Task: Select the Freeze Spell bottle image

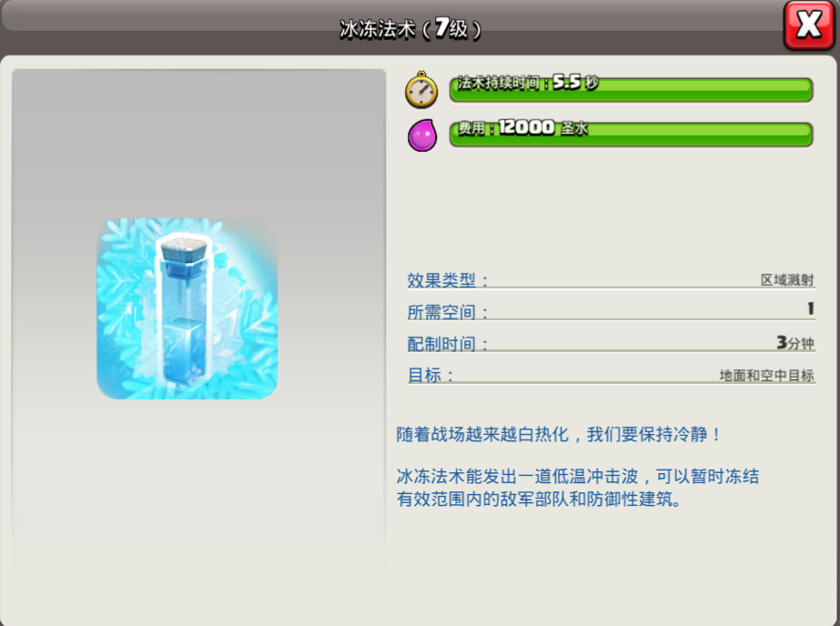Action: point(187,308)
